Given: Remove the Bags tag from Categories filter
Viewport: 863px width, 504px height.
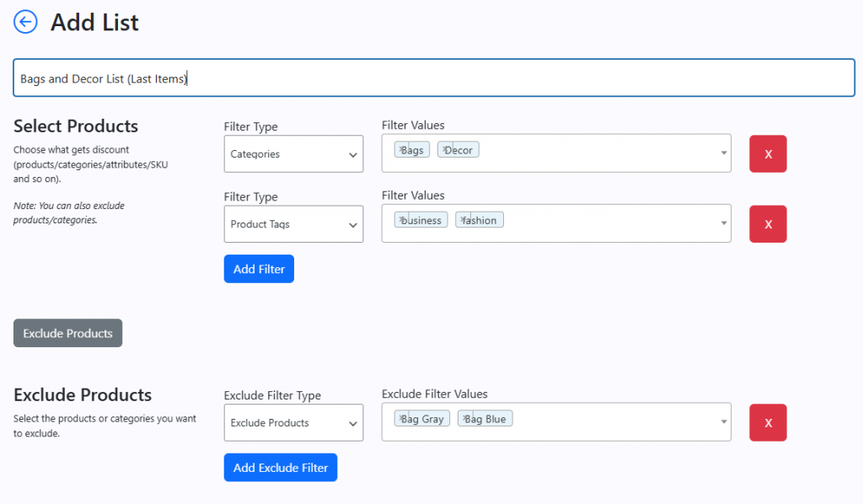Looking at the screenshot, I should (401, 150).
